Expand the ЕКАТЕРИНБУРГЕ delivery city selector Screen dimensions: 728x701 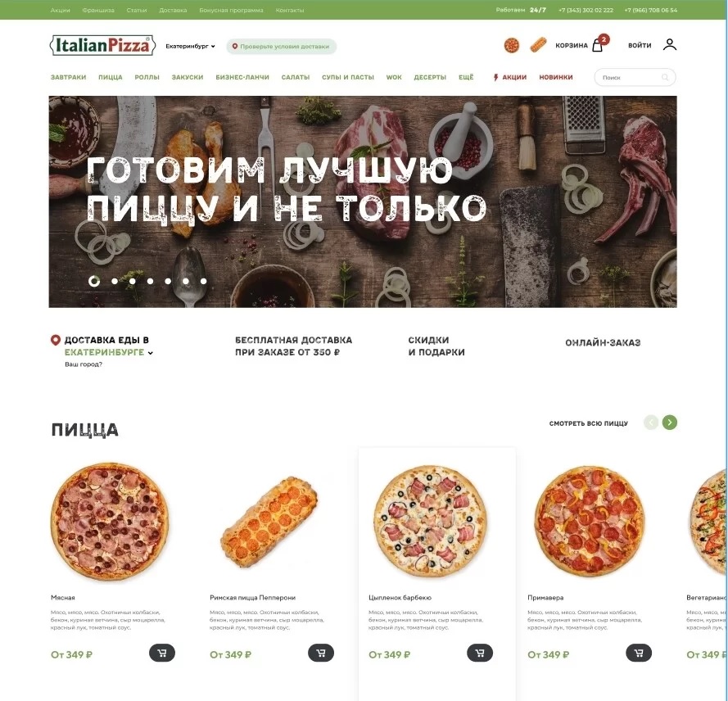coord(109,352)
